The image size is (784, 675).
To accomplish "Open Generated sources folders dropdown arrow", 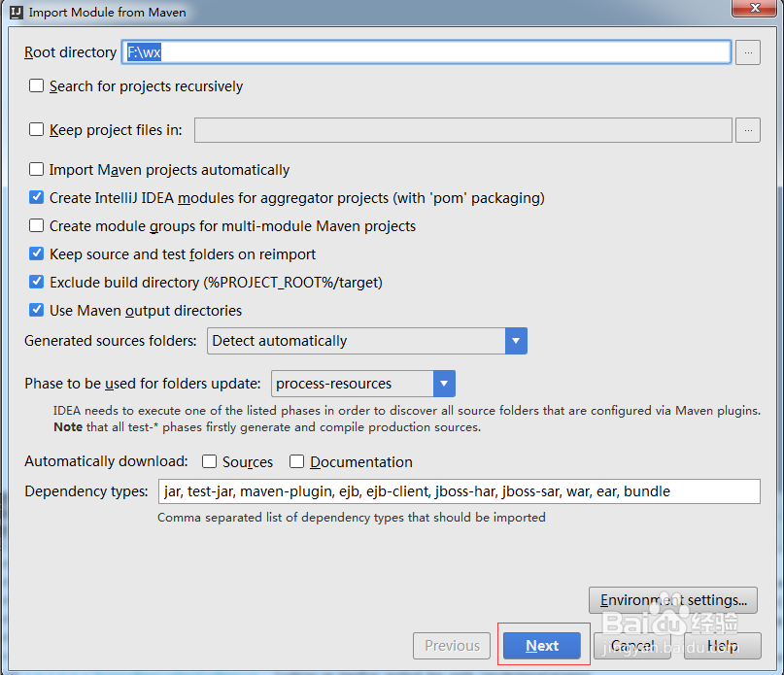I will tap(516, 341).
